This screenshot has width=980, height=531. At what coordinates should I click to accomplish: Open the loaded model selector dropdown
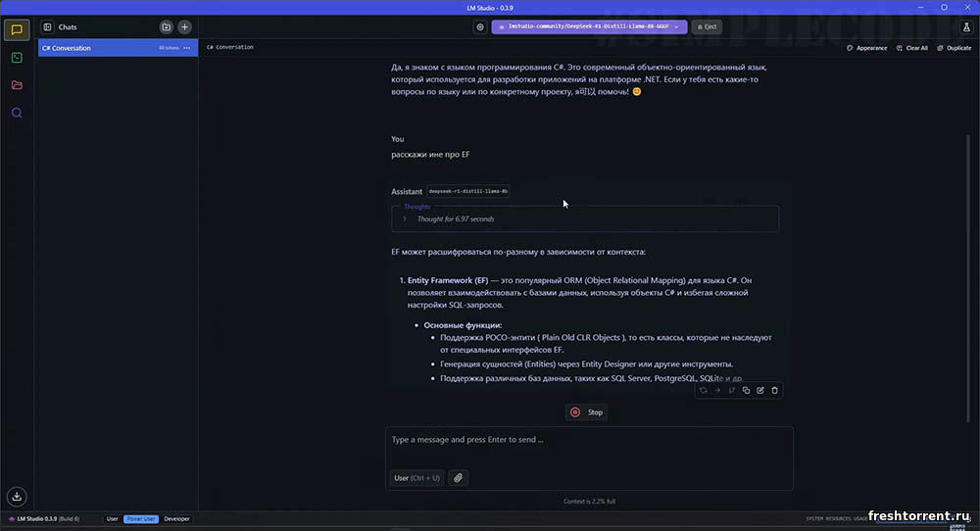pyautogui.click(x=588, y=27)
